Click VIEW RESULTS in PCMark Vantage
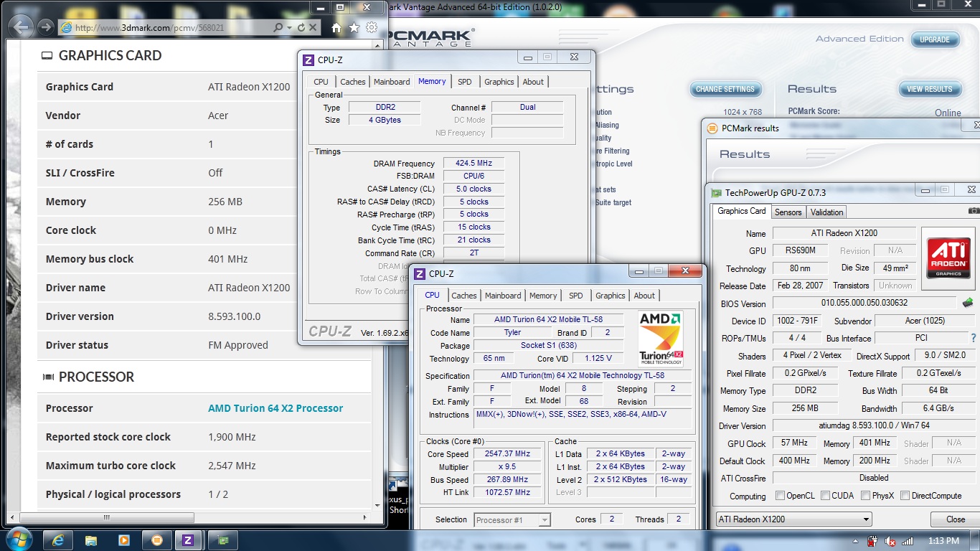Image resolution: width=980 pixels, height=551 pixels. click(x=930, y=89)
